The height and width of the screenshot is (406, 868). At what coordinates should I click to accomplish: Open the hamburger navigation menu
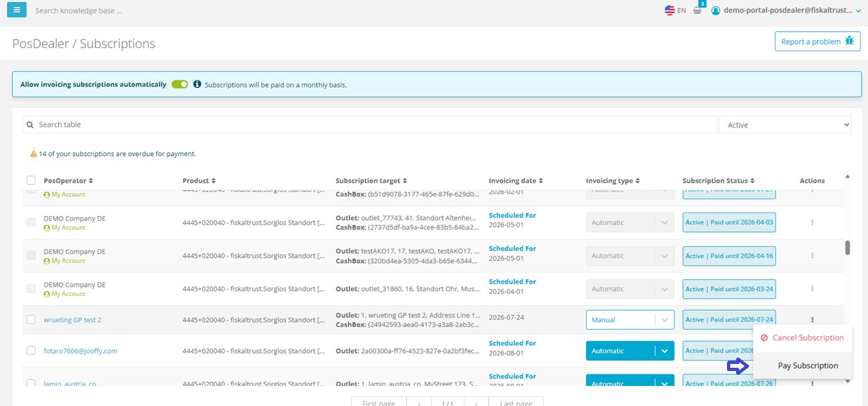coord(16,10)
